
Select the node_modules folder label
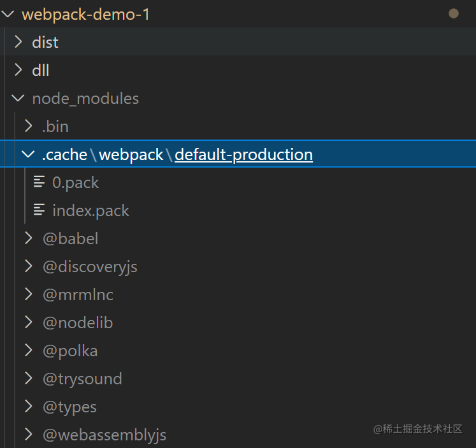[x=85, y=99]
